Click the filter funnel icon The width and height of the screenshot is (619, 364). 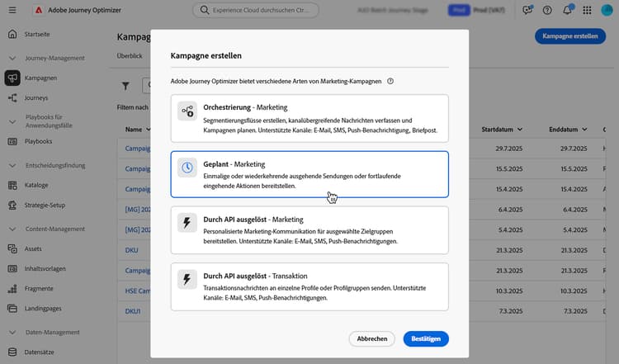[x=126, y=85]
